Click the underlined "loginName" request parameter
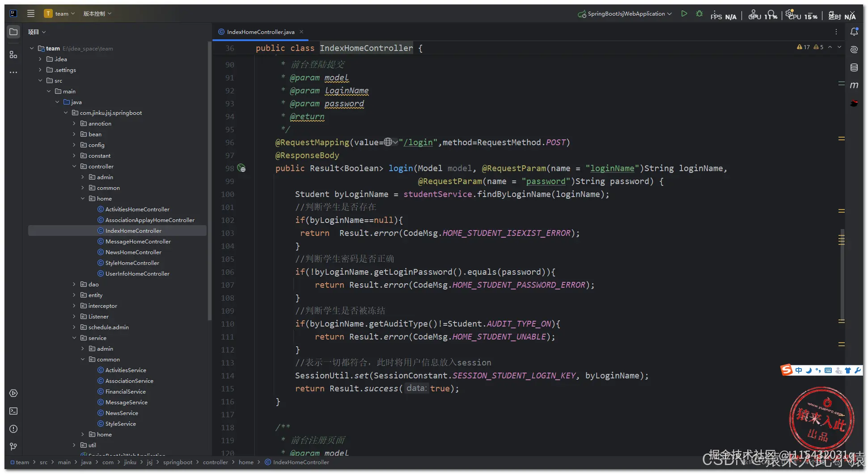Viewport: 868px width, 474px height. [x=612, y=168]
